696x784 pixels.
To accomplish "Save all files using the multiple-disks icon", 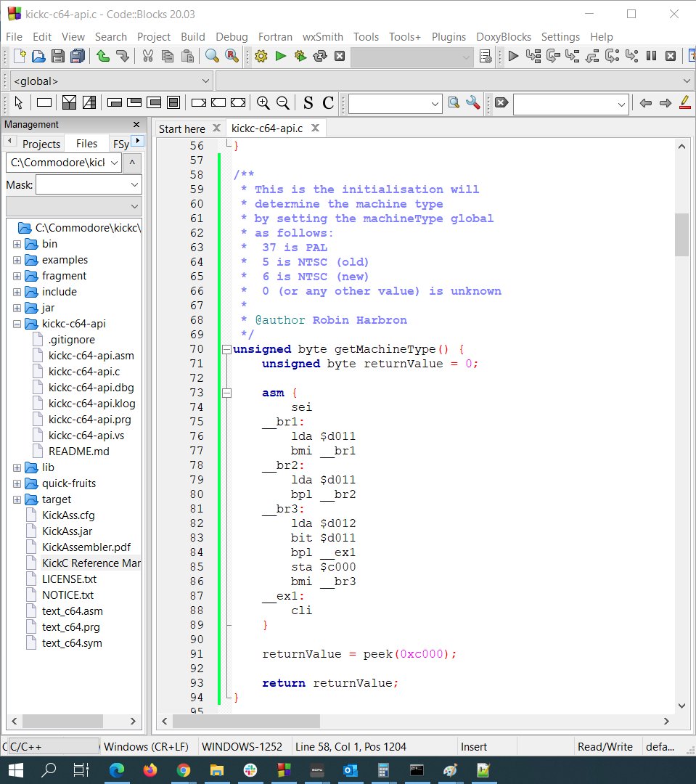I will 78,56.
